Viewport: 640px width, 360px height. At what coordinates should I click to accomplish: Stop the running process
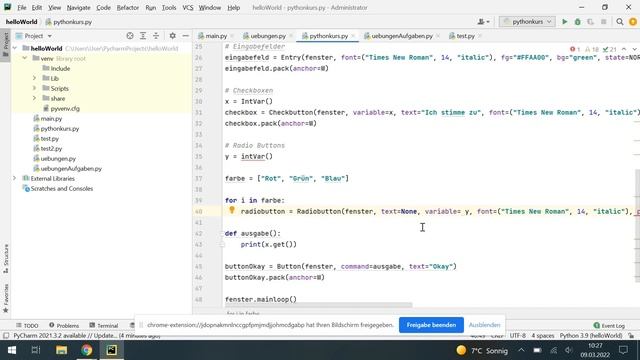click(603, 22)
